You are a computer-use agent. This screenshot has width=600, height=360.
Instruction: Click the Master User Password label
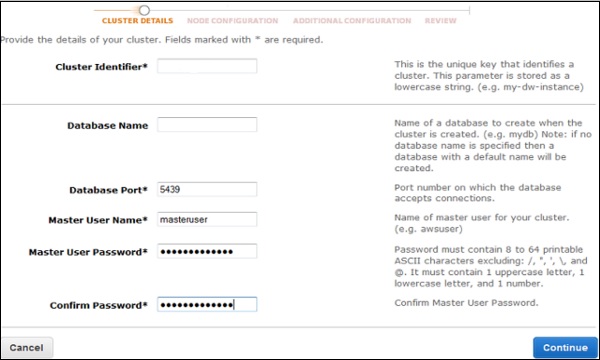88,252
